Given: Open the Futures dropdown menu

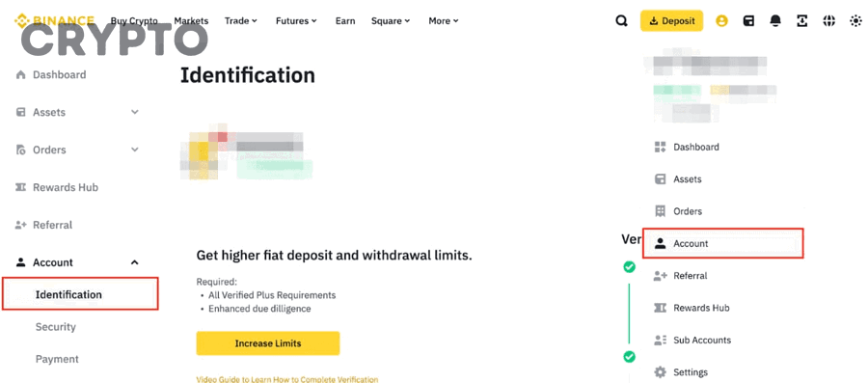Looking at the screenshot, I should [x=296, y=21].
